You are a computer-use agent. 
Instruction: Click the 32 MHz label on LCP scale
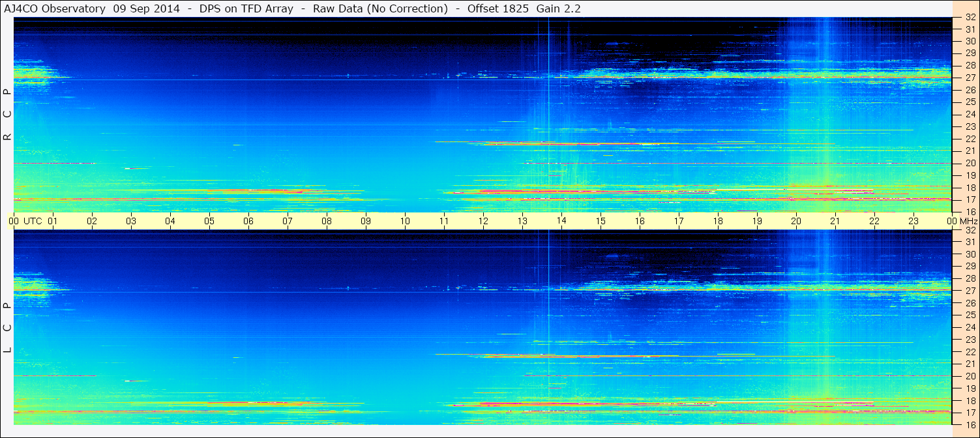(x=970, y=230)
